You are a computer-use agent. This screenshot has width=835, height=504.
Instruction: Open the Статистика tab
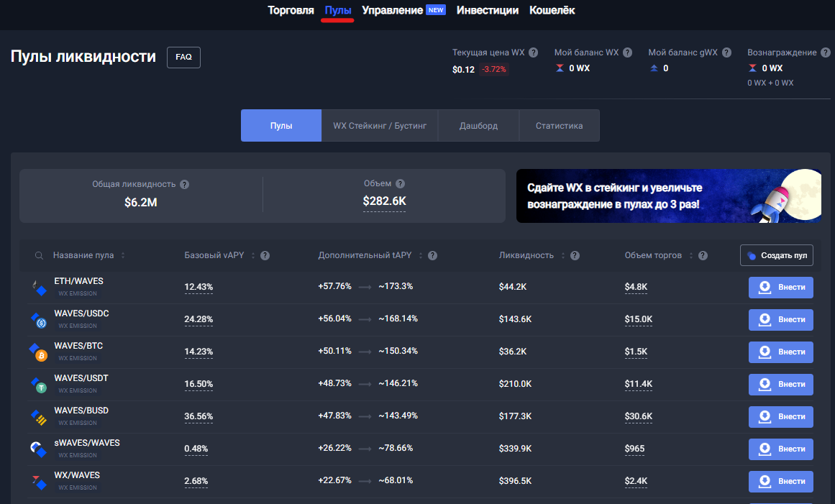click(559, 126)
